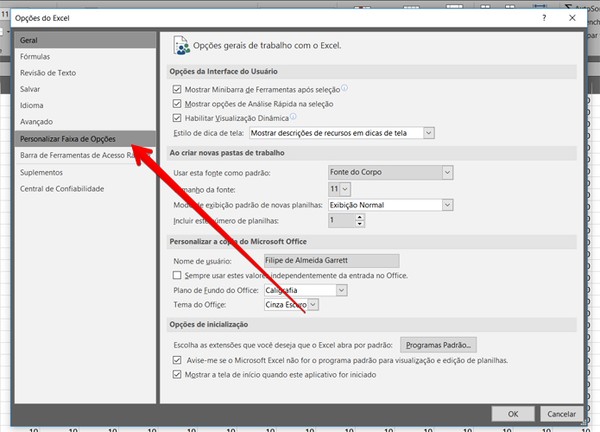
Task: Open Plano de Fundo Caligrafia dropdown
Action: pyautogui.click(x=341, y=290)
